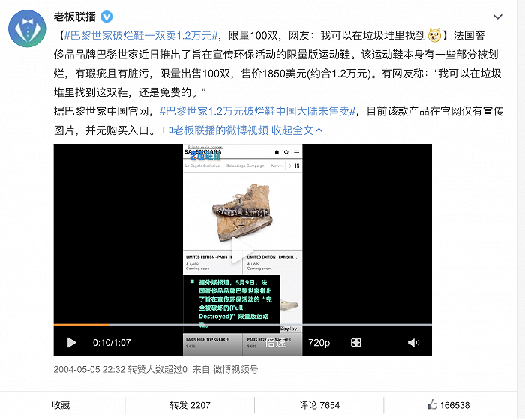
Task: Open the post options chevron menu
Action: 497,16
